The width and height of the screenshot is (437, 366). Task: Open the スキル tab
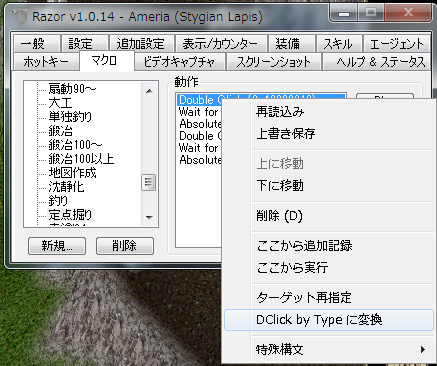(x=339, y=43)
